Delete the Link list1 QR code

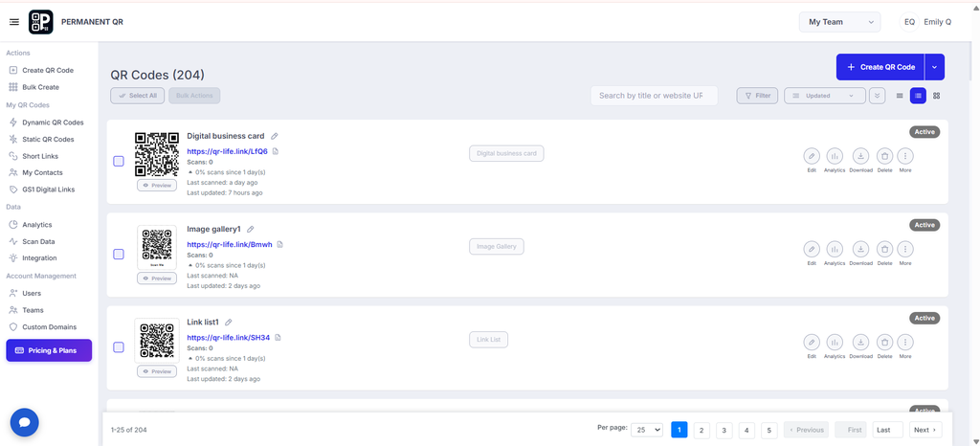point(884,342)
